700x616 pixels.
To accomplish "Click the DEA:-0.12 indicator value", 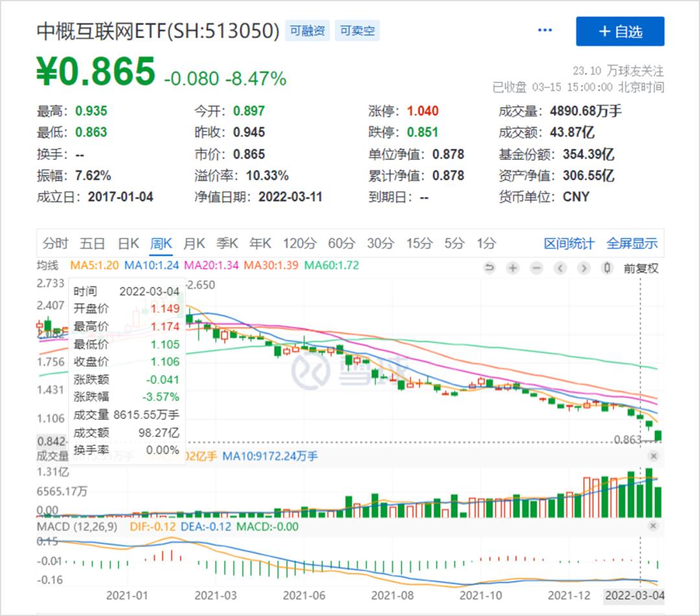I will tap(206, 527).
